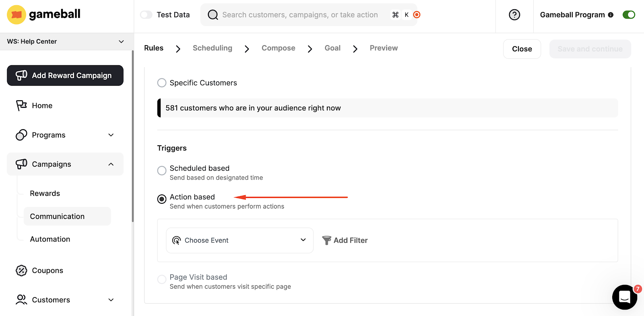The height and width of the screenshot is (316, 644).
Task: Expand the WS: Help Center workspace selector
Action: (66, 41)
